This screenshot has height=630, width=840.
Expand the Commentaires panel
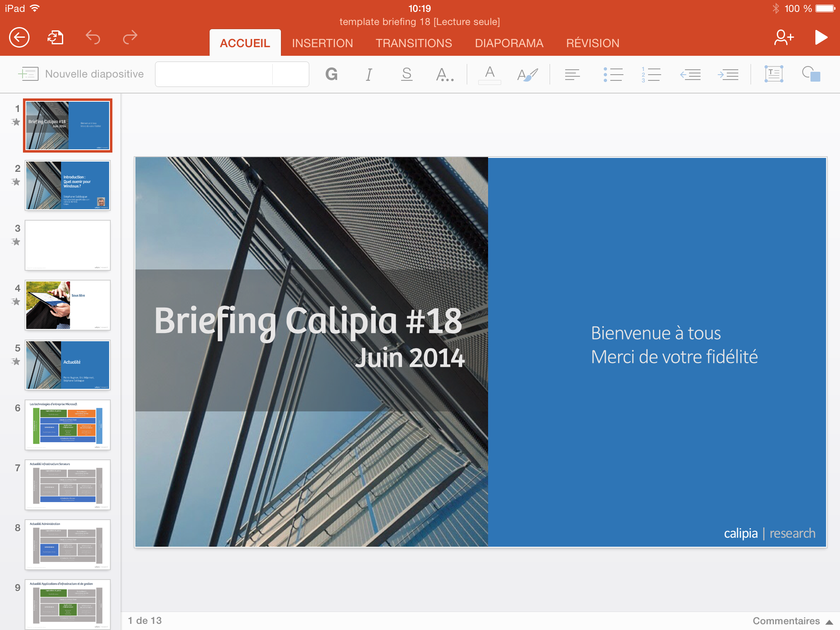click(x=792, y=621)
